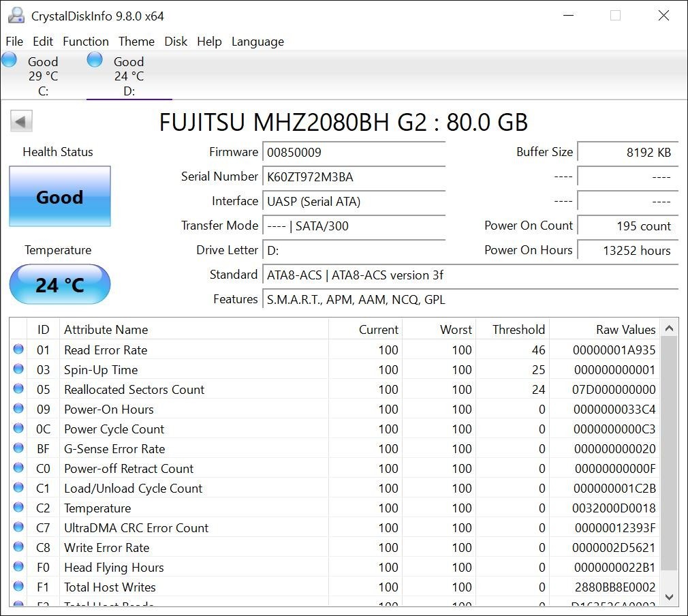The height and width of the screenshot is (616, 688).
Task: Select the UltraDMA CRC Error Count name
Action: click(x=136, y=527)
